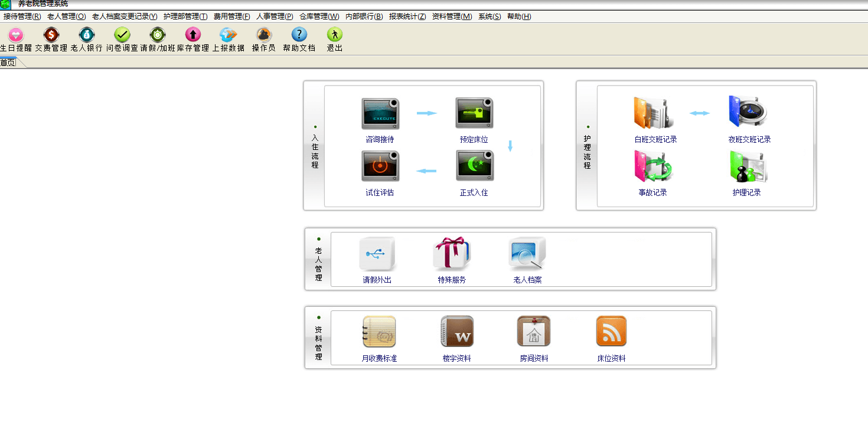868x442 pixels.
Task: Click the 事故记录 accident record icon
Action: (x=653, y=166)
